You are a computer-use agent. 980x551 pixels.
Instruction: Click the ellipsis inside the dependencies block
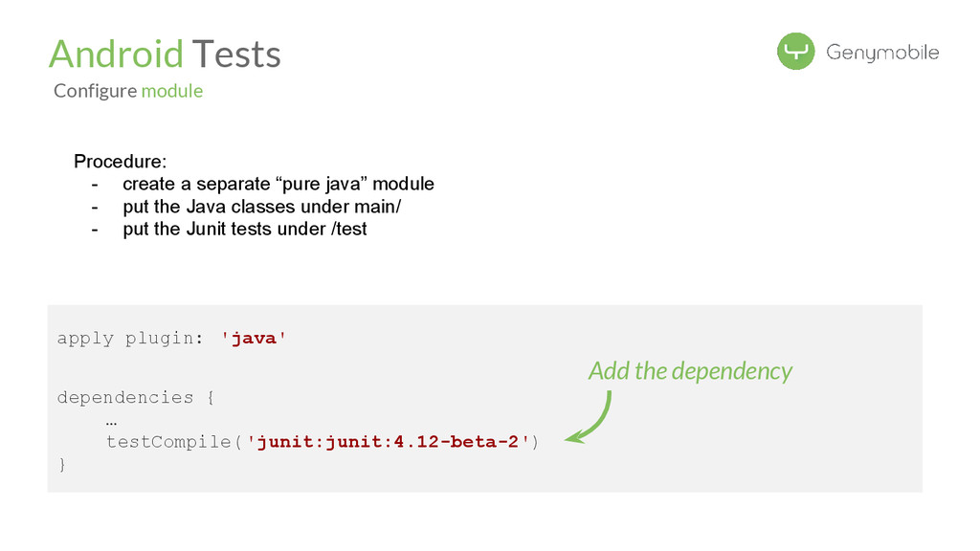112,421
